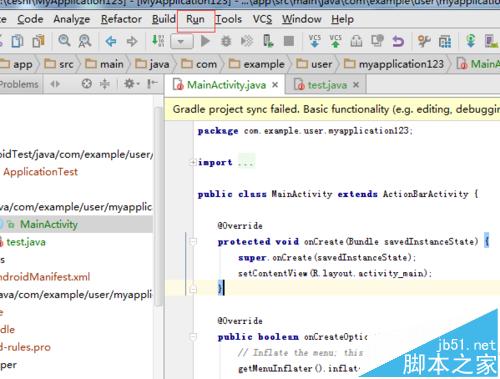The image size is (500, 379).
Task: Click the Stop square icon
Action: click(289, 41)
